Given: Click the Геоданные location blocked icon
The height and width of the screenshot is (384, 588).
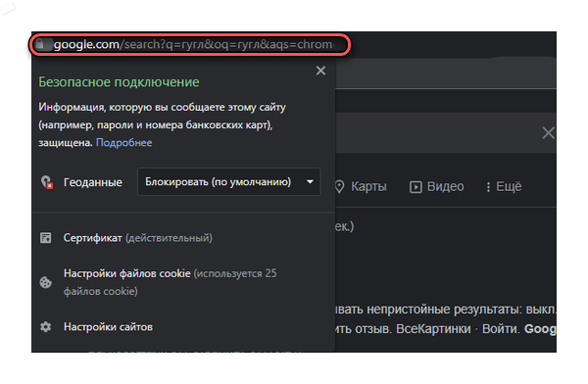Looking at the screenshot, I should pos(46,182).
